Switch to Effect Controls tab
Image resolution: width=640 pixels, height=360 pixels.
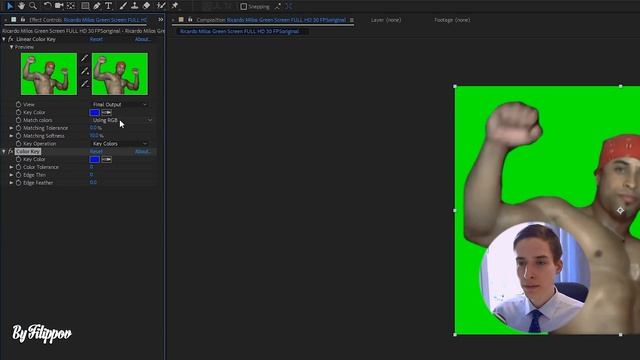pyautogui.click(x=88, y=20)
